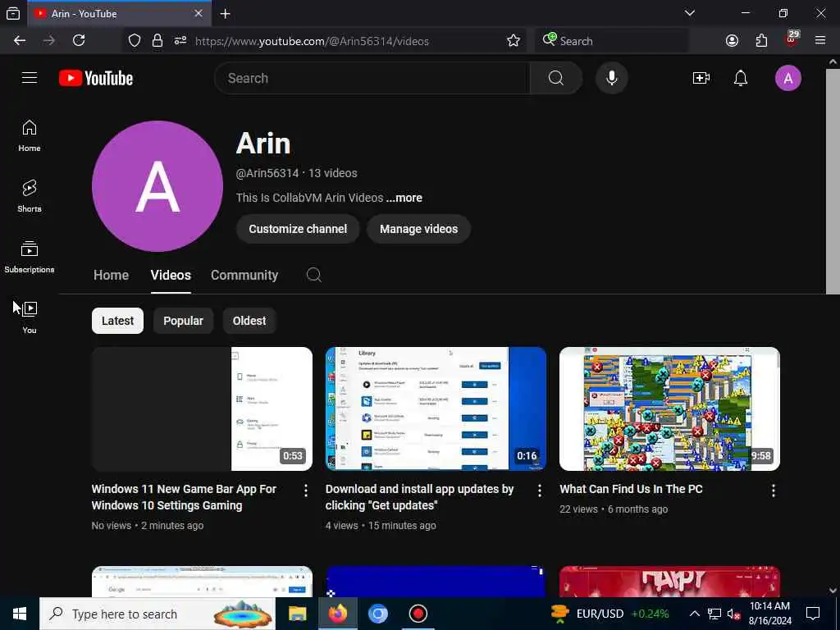Open Firefox application menu

click(x=820, y=41)
